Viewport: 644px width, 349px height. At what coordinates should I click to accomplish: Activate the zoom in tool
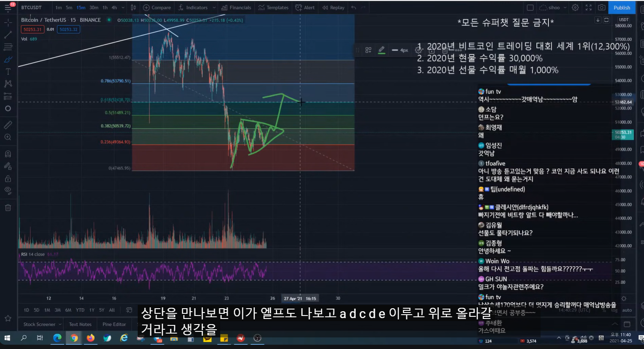pyautogui.click(x=8, y=137)
